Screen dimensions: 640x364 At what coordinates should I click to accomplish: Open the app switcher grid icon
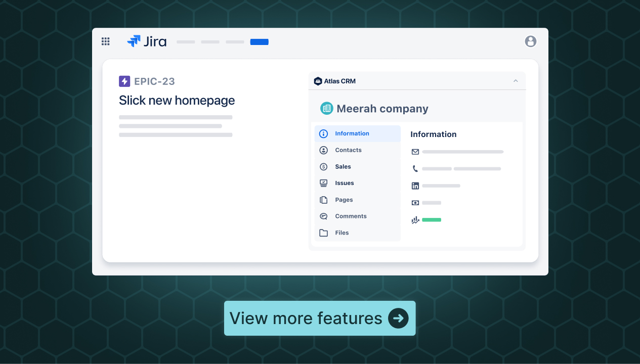[105, 41]
